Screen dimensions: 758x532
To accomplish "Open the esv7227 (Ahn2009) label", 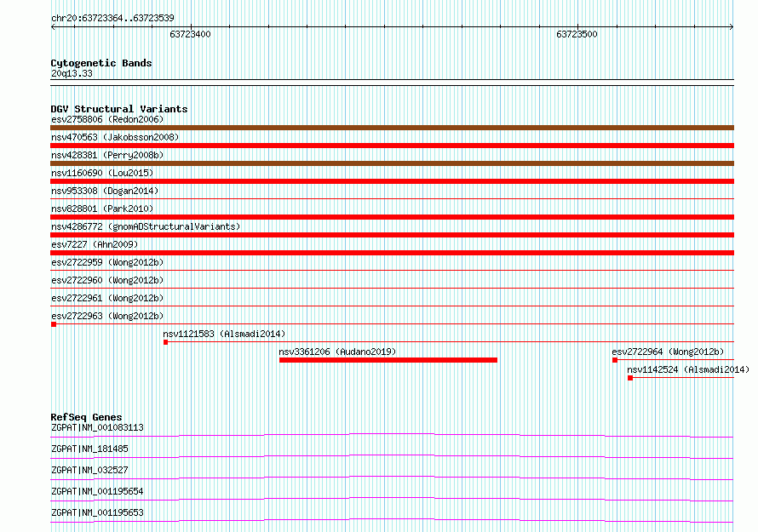I will pyautogui.click(x=95, y=244).
